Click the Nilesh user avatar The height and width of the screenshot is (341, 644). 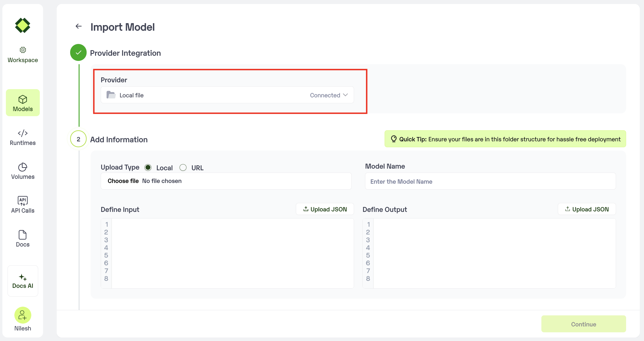[23, 315]
